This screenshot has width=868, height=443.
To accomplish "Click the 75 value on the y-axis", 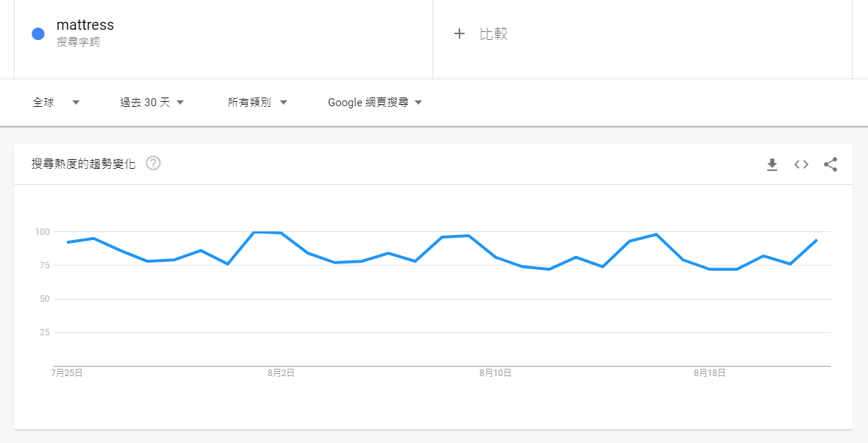I will (44, 266).
